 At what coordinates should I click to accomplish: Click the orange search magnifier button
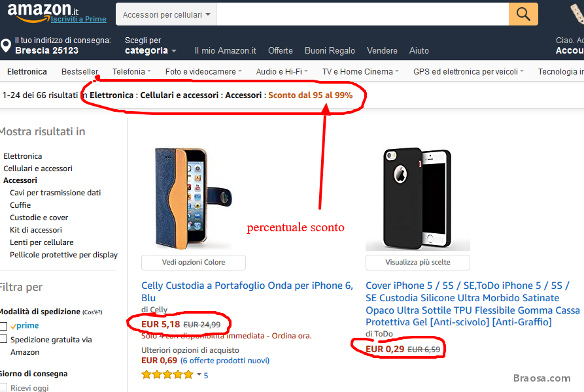pyautogui.click(x=523, y=14)
